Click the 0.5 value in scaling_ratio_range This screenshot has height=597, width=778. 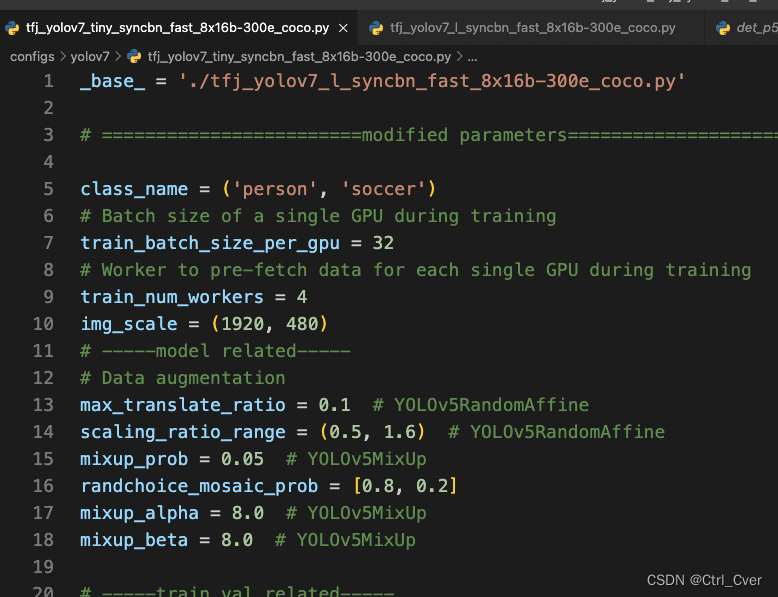tap(345, 432)
